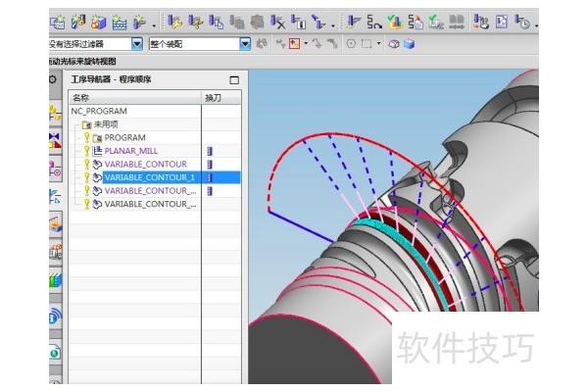Open the selection filter dropdown 没有选择过滤器
This screenshot has width=588, height=392.
[137, 44]
